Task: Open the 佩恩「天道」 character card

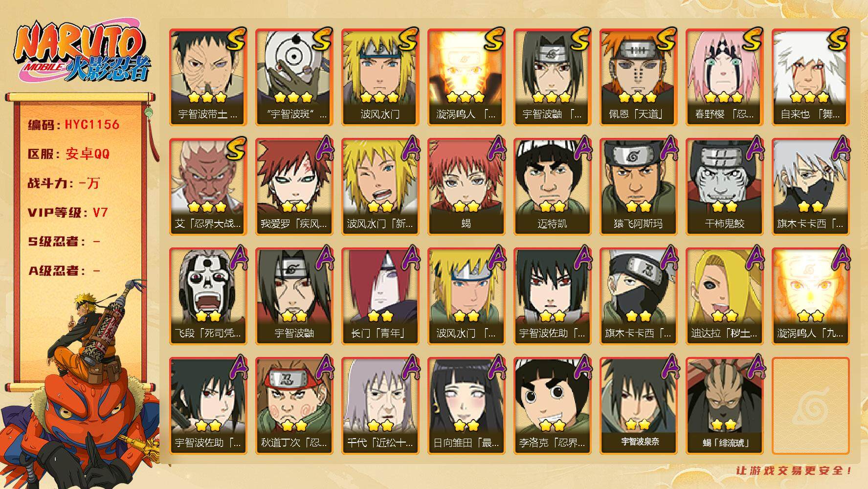Action: point(638,77)
